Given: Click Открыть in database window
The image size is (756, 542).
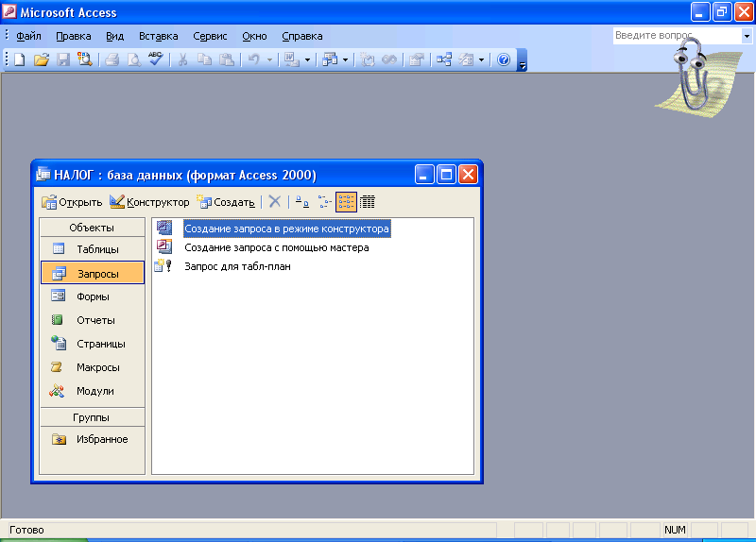Looking at the screenshot, I should 72,202.
